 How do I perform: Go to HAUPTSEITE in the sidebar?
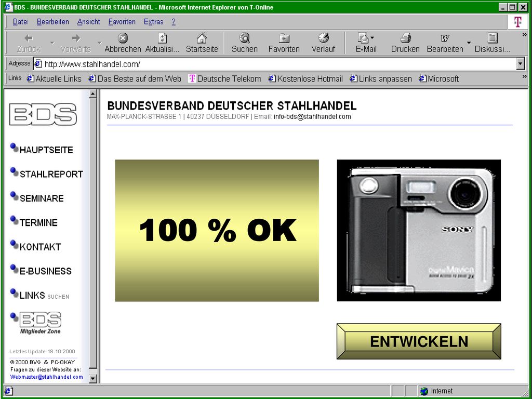point(46,150)
